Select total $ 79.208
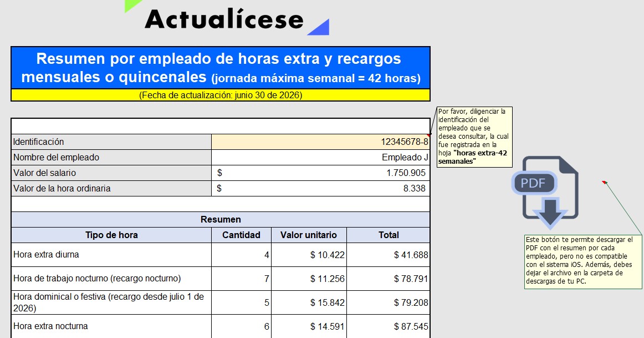644x338 pixels. point(389,302)
